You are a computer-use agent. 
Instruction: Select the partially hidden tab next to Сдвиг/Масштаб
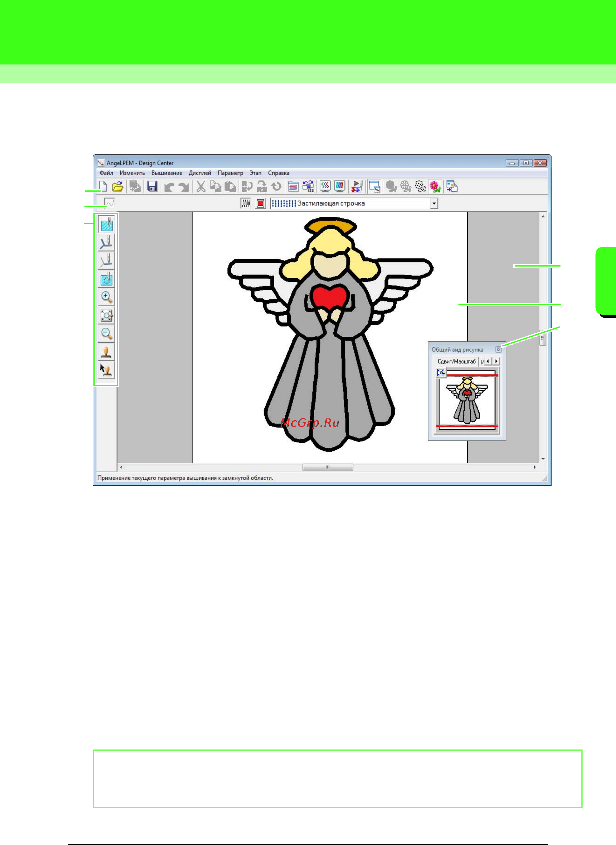[482, 362]
